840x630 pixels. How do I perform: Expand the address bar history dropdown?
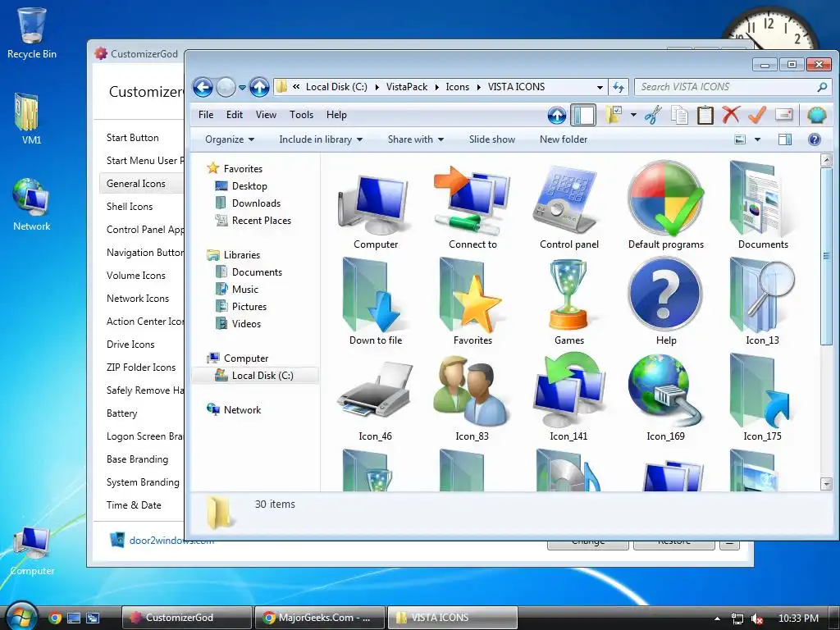(600, 87)
